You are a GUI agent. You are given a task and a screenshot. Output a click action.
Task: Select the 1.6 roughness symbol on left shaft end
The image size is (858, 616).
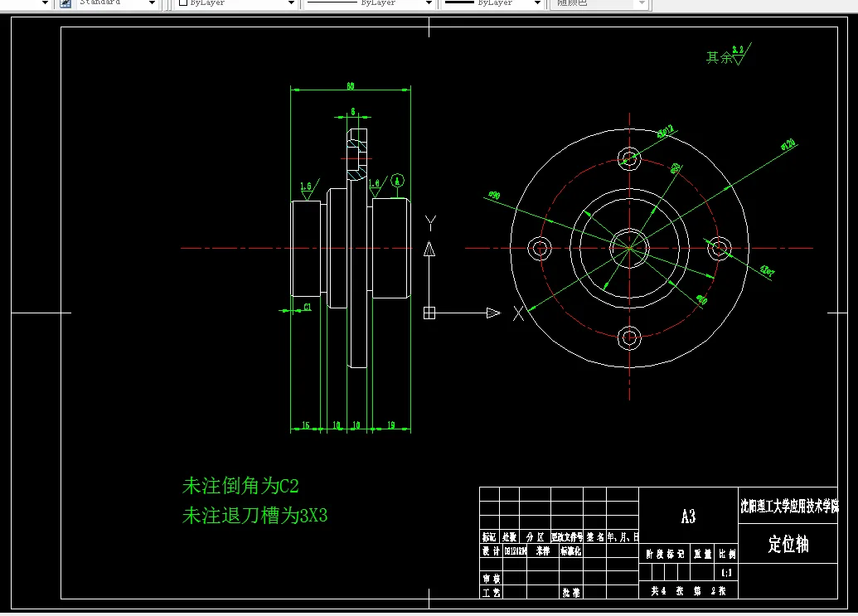tap(308, 189)
